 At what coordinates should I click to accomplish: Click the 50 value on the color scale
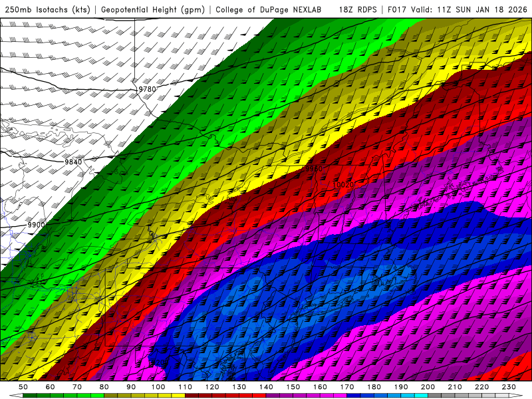[x=23, y=387]
